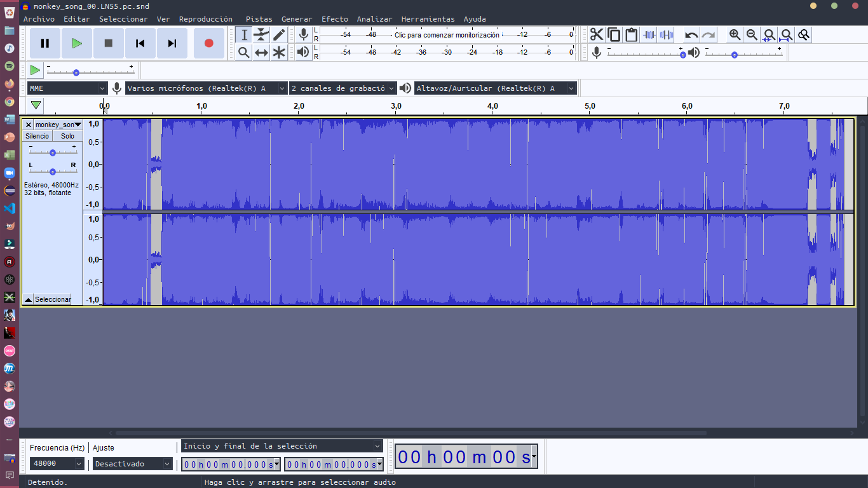This screenshot has height=488, width=868.
Task: Copy selection with the Copy icon
Action: coord(614,35)
